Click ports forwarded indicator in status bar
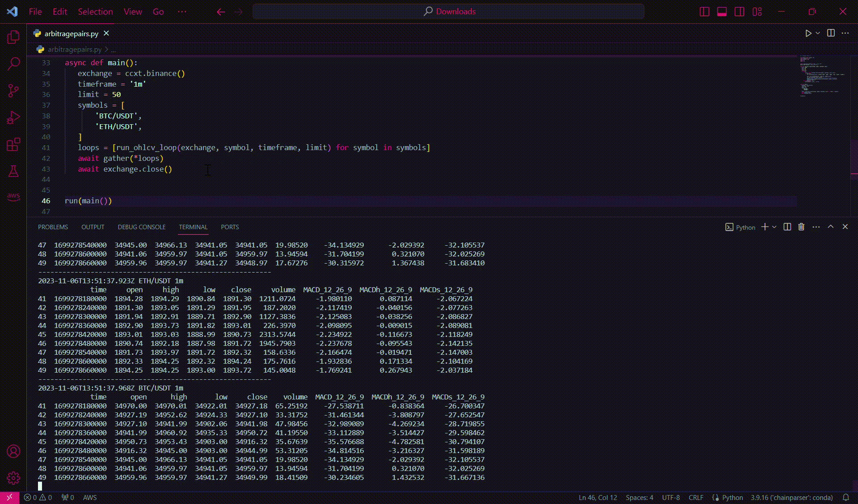858x504 pixels. point(68,497)
